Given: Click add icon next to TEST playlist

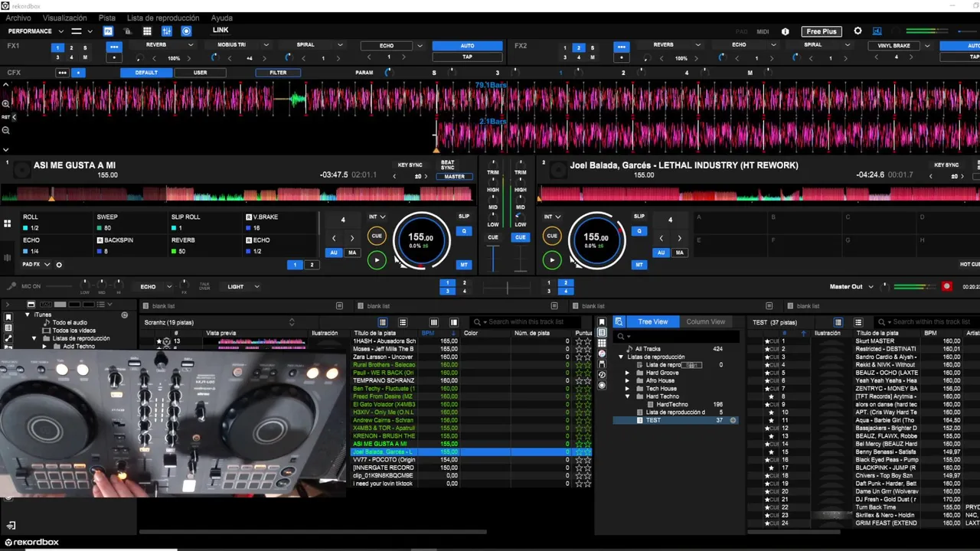Looking at the screenshot, I should [x=733, y=420].
